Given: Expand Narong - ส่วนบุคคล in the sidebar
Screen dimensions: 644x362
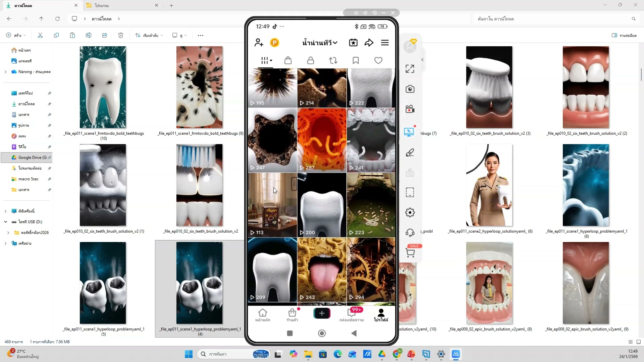Looking at the screenshot, I should coord(5,71).
